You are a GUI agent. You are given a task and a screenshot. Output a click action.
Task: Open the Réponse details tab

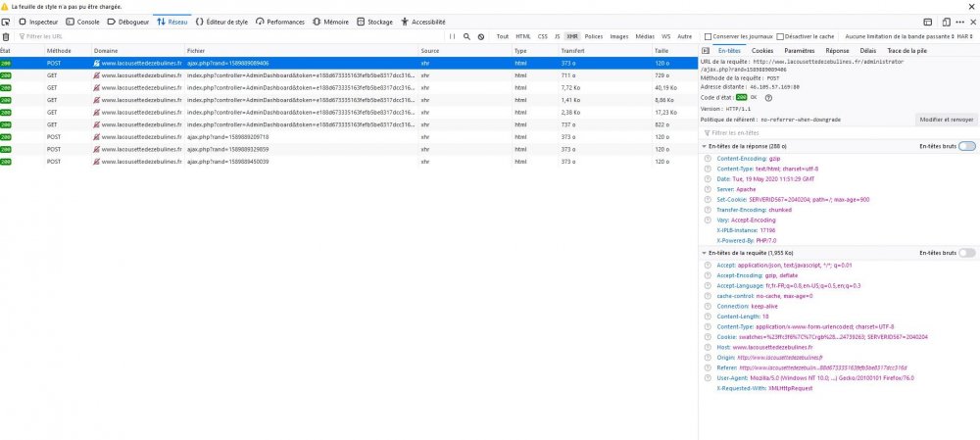coord(838,51)
